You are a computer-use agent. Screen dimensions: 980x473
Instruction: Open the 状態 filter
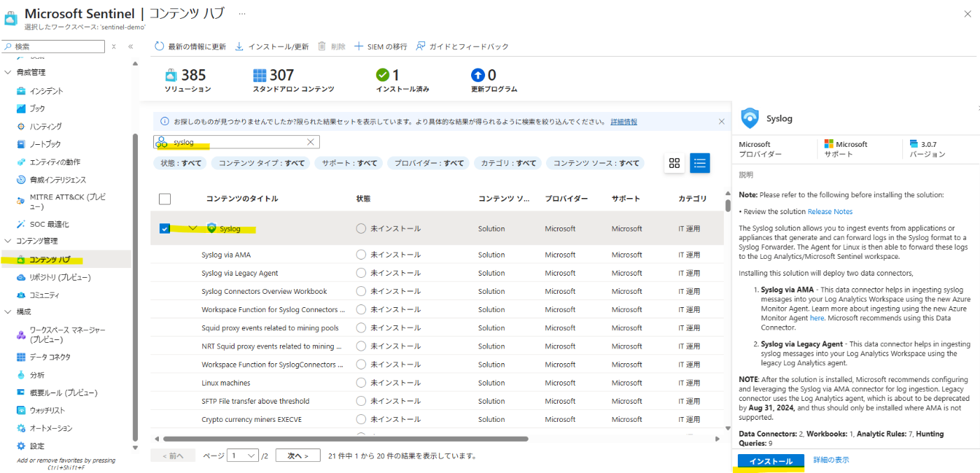181,163
